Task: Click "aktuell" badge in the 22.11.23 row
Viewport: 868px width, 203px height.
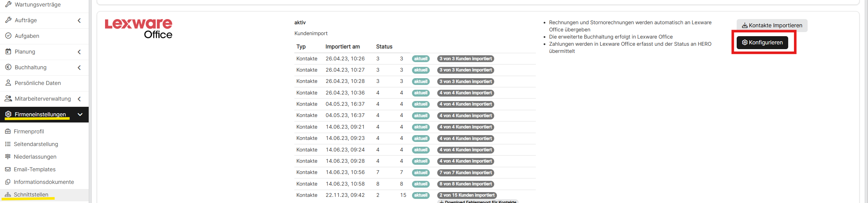Action: 421,195
